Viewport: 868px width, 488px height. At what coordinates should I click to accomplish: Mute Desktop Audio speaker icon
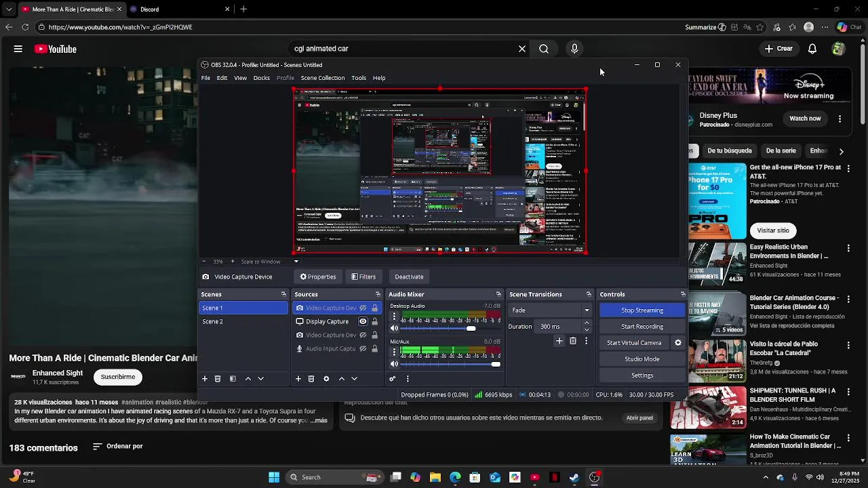[394, 328]
